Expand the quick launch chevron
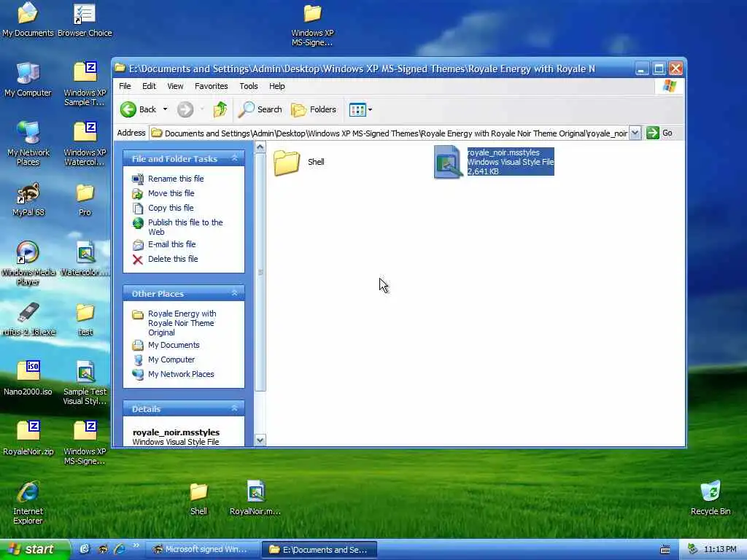Viewport: 747px width, 560px height. tap(136, 545)
